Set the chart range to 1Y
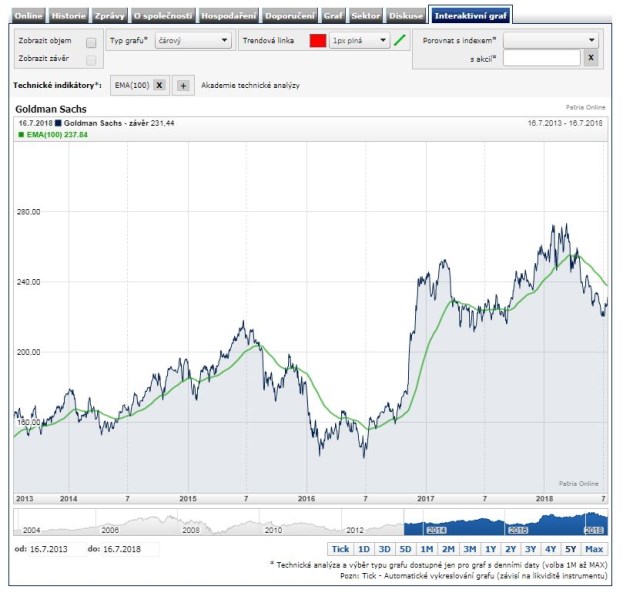Image resolution: width=623 pixels, height=600 pixels. coord(490,549)
